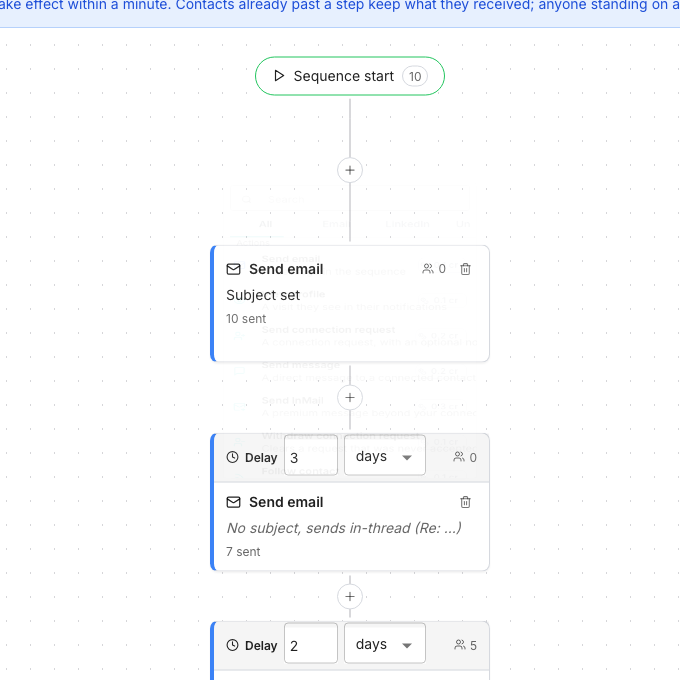Click the 'Send email' title of in-thread step

tap(286, 502)
